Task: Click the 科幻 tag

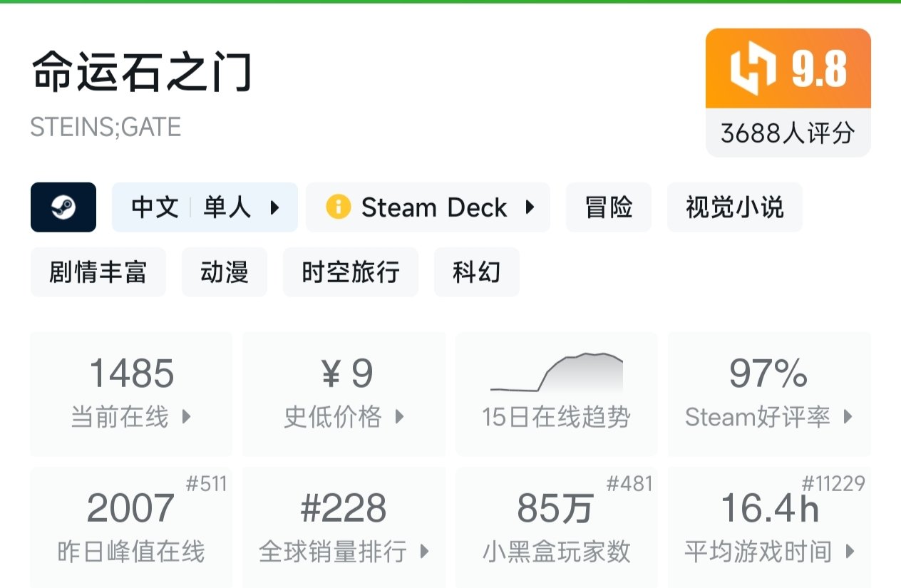Action: (476, 272)
